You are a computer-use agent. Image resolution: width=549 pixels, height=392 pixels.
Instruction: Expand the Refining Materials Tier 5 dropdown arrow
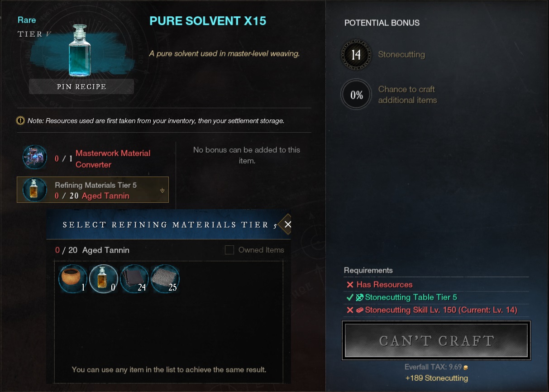point(162,191)
